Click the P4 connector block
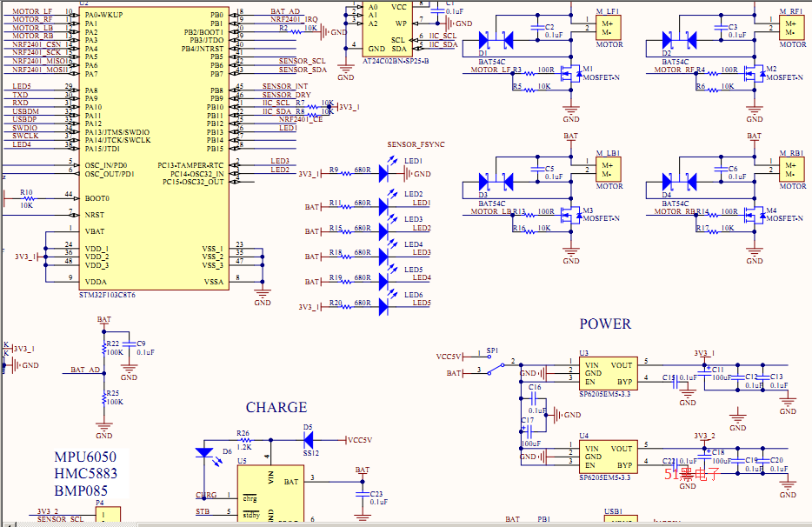This screenshot has width=812, height=527. pyautogui.click(x=108, y=514)
